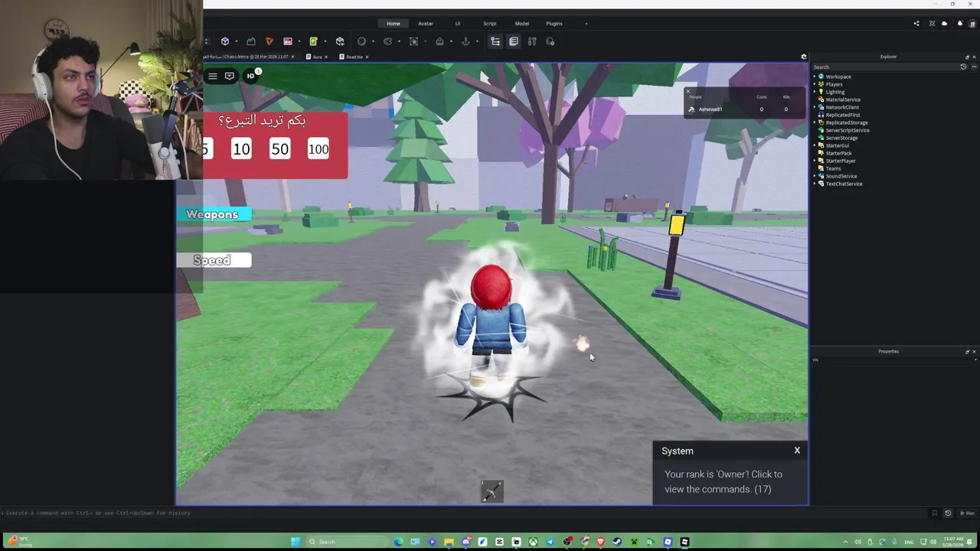980x551 pixels.
Task: Switch to the Home ribbon tab
Action: [393, 24]
